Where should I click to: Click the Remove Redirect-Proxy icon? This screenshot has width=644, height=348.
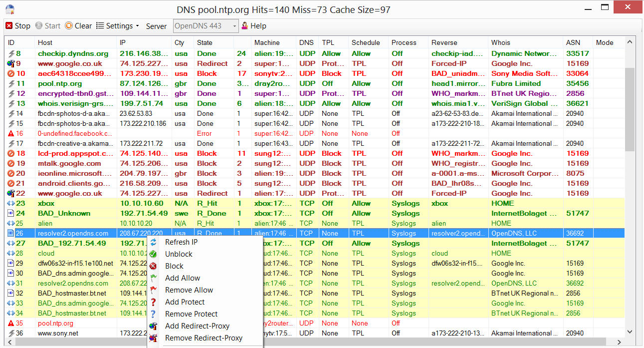point(153,338)
